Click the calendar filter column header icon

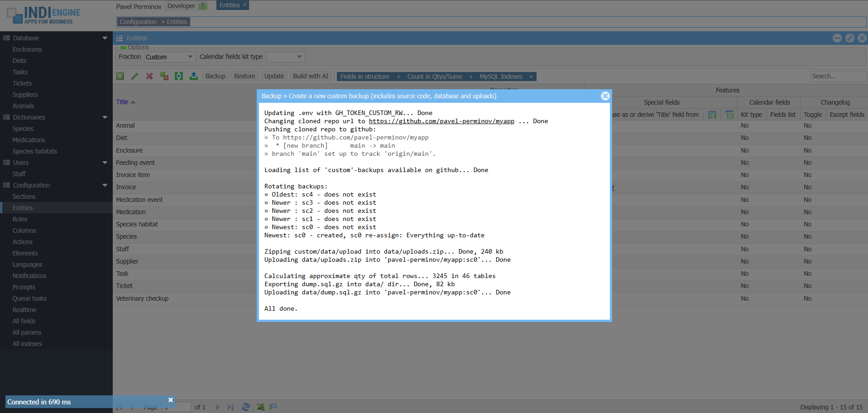click(x=712, y=115)
